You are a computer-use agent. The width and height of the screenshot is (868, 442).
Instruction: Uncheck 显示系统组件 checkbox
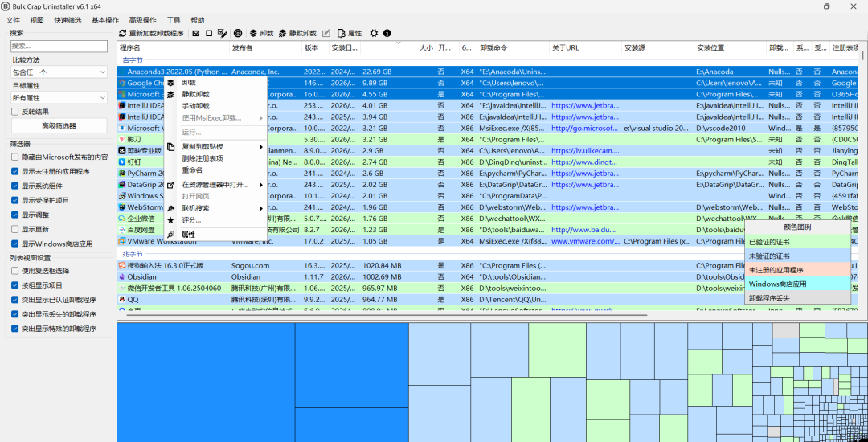pos(15,186)
